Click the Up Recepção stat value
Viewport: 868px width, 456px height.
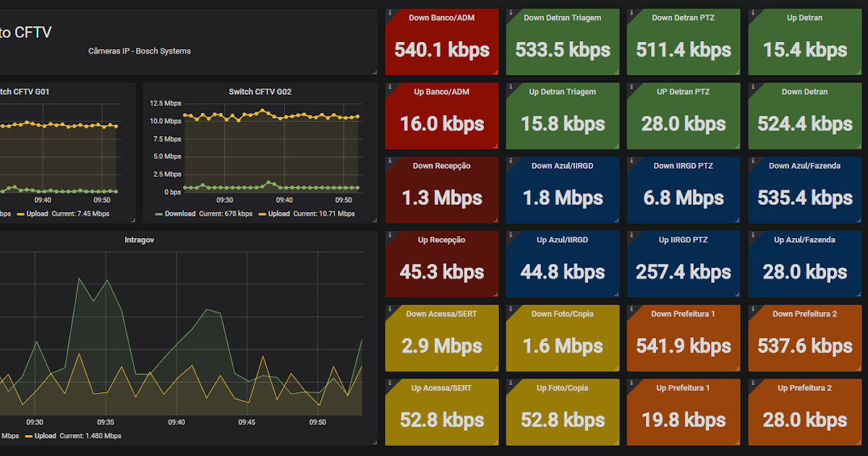(441, 271)
